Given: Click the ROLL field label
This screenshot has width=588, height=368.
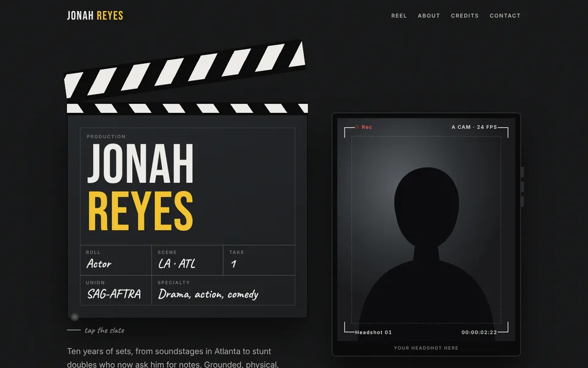Looking at the screenshot, I should (93, 252).
